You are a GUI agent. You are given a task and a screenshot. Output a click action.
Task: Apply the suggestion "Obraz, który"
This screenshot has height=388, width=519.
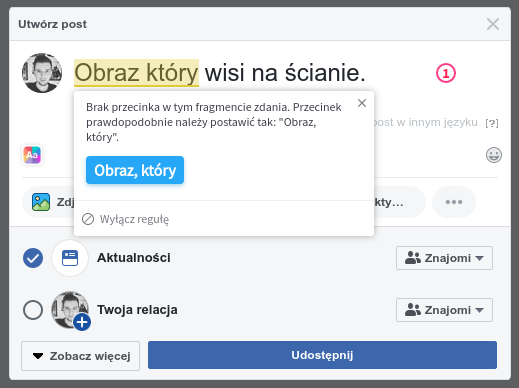tap(135, 170)
